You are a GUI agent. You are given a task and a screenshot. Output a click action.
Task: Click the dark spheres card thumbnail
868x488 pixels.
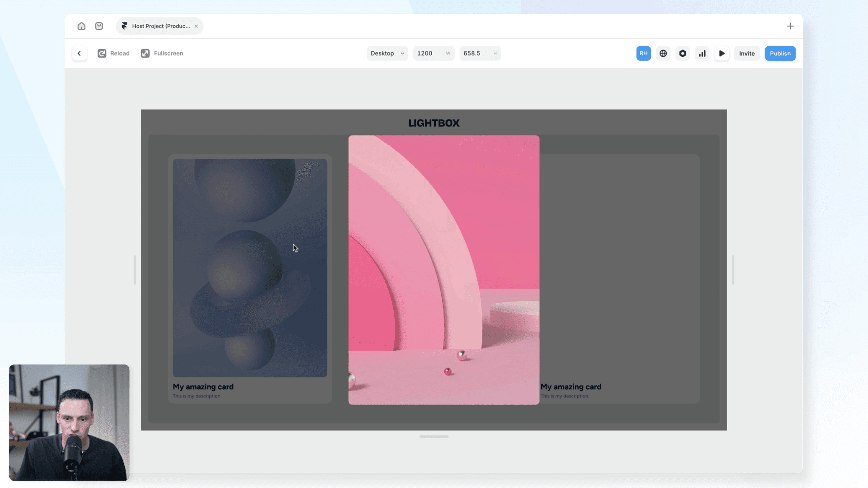tap(250, 268)
